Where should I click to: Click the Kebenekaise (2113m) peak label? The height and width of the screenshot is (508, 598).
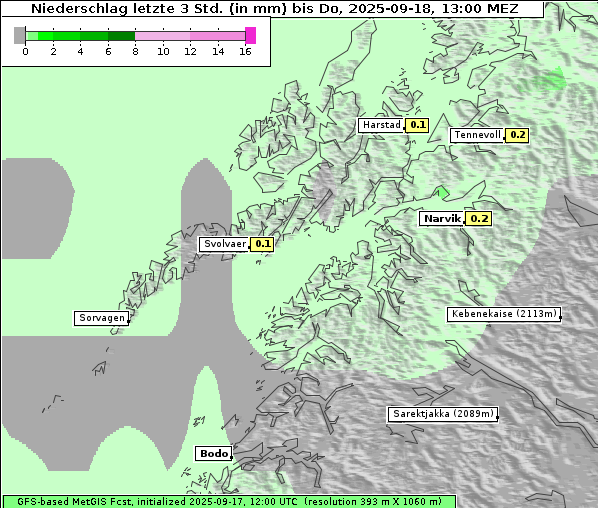tap(504, 314)
